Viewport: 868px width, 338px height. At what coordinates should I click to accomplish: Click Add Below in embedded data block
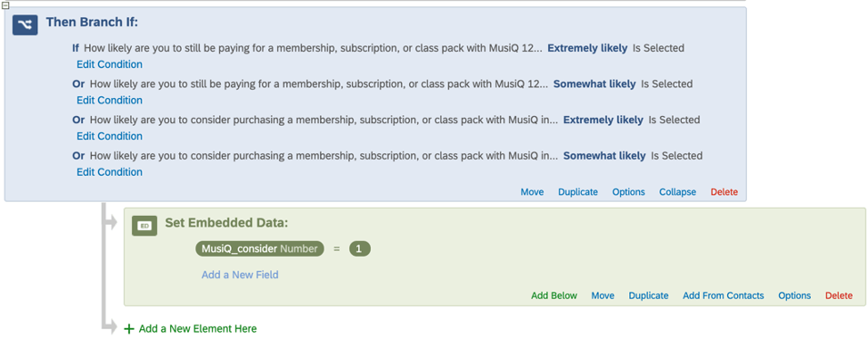[x=553, y=295]
